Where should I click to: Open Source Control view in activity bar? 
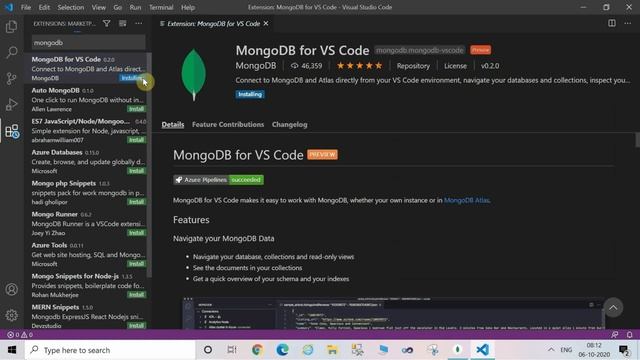[x=11, y=78]
